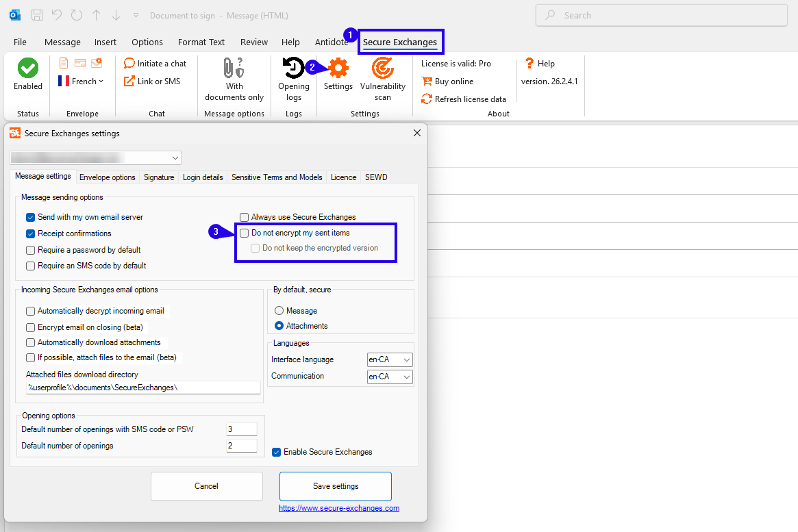Screen dimensions: 798x532
Task: Check Always use Secure Exchanges
Action: click(x=245, y=217)
